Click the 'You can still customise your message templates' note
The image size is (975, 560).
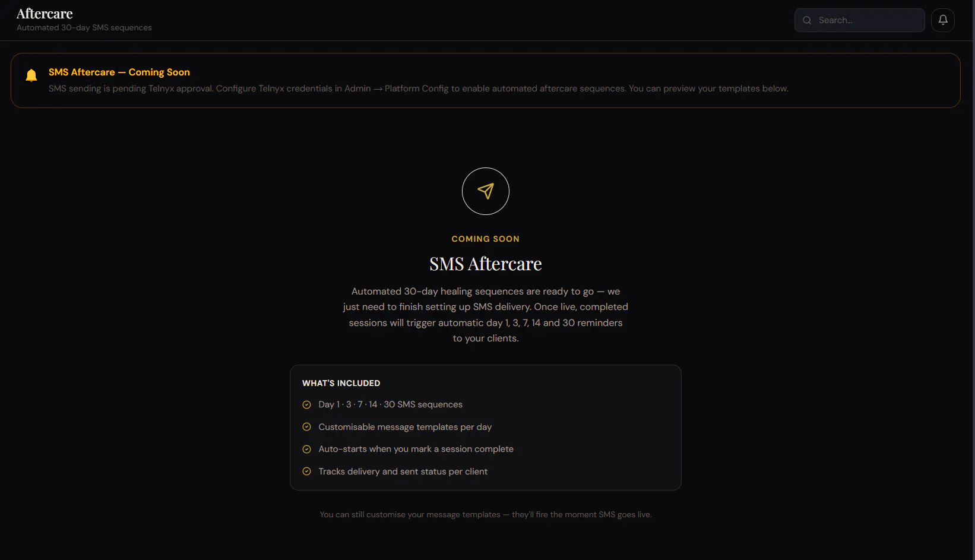[x=486, y=515]
